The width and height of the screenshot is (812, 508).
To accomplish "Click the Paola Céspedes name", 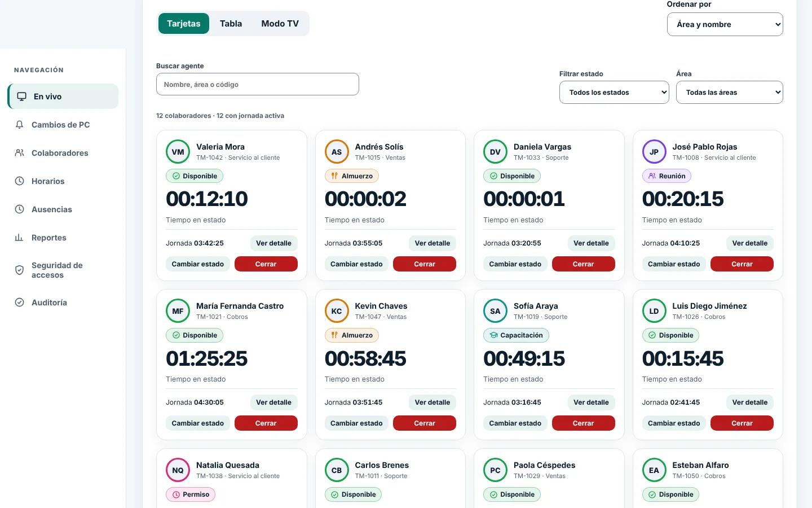I will click(x=545, y=465).
